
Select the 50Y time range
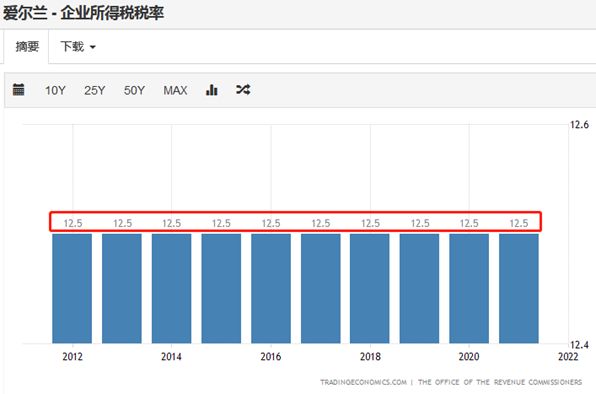[x=134, y=90]
